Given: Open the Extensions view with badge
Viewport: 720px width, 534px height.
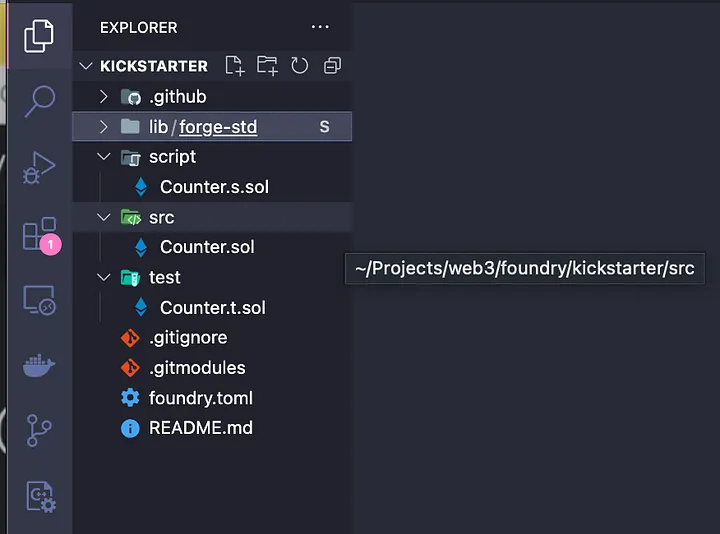Looking at the screenshot, I should pyautogui.click(x=39, y=235).
